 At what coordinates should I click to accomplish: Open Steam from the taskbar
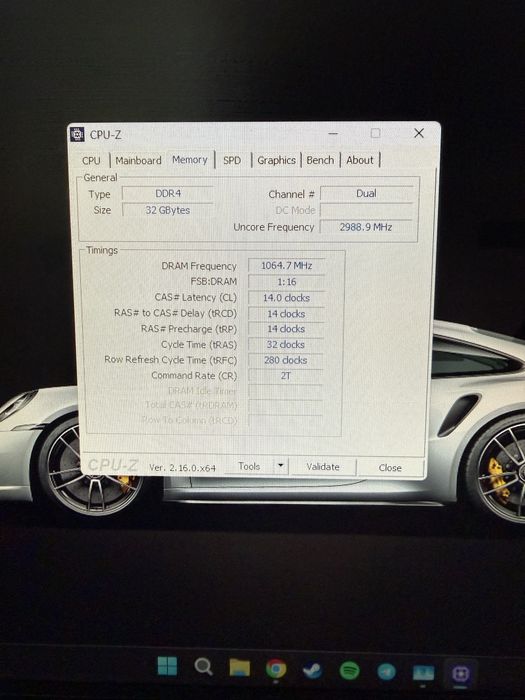[x=312, y=670]
